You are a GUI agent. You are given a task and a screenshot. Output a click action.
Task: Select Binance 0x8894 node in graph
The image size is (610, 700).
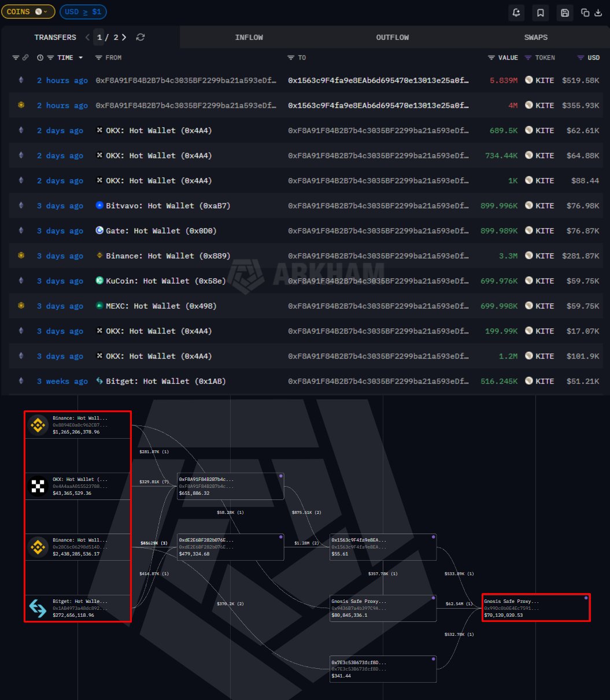[79, 425]
